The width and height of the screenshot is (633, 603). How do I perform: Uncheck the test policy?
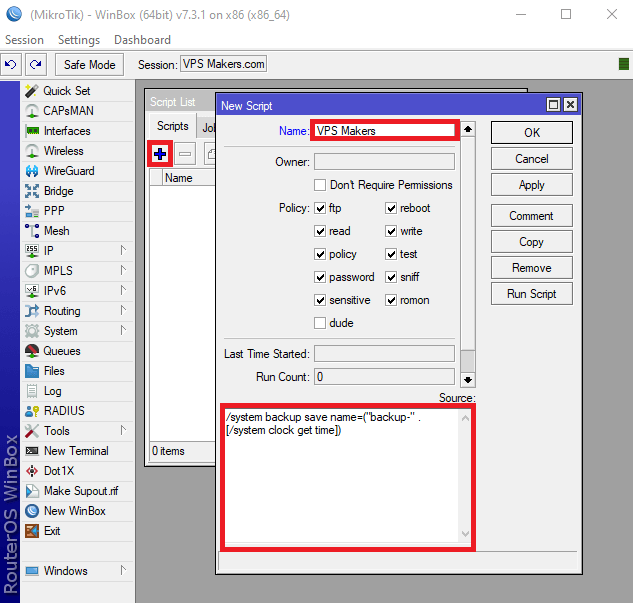[x=391, y=254]
